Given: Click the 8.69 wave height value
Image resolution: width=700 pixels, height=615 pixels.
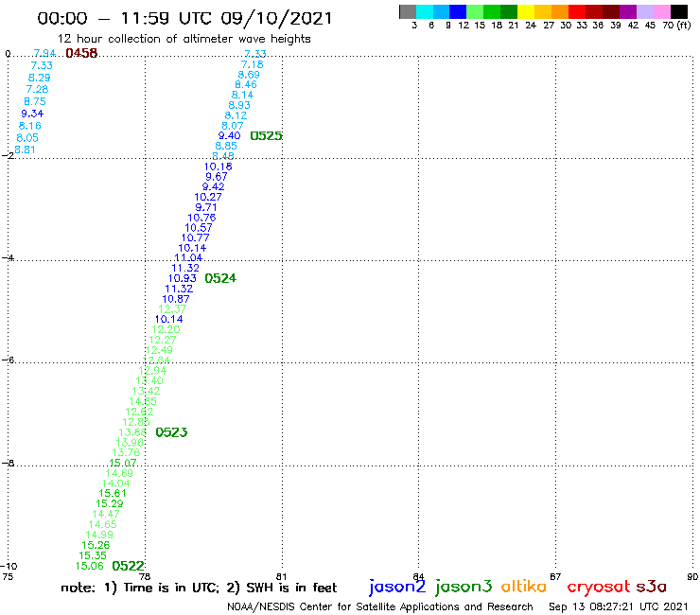Looking at the screenshot, I should 249,75.
